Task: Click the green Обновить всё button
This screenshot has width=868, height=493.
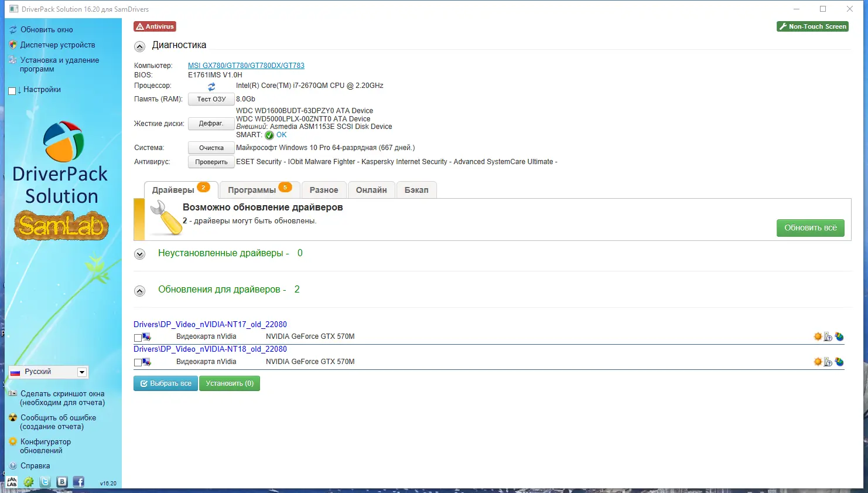Action: pos(811,228)
